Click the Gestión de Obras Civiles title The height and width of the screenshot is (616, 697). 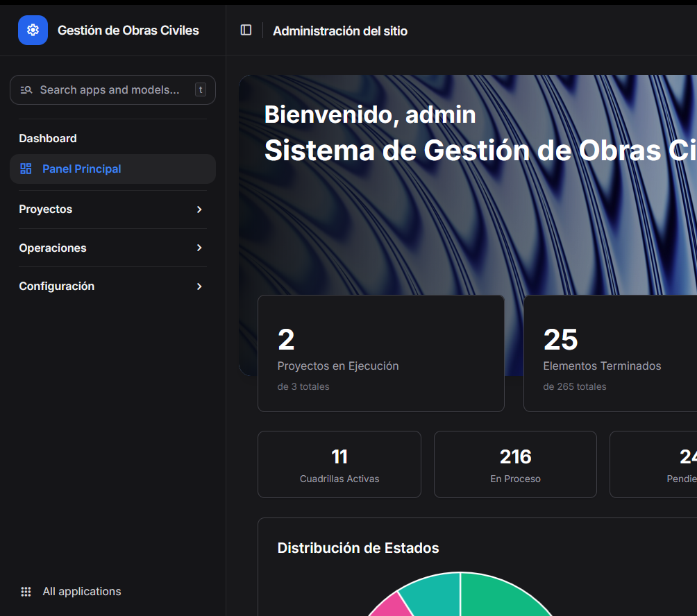pyautogui.click(x=128, y=31)
